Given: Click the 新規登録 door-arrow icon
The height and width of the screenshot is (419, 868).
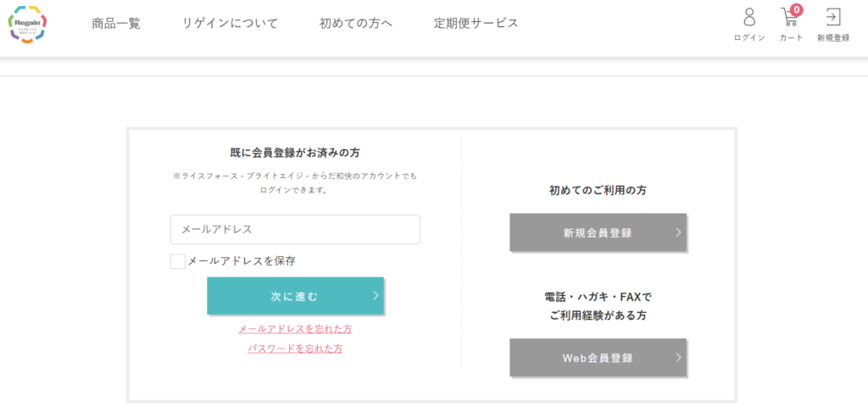Looking at the screenshot, I should coord(833,17).
